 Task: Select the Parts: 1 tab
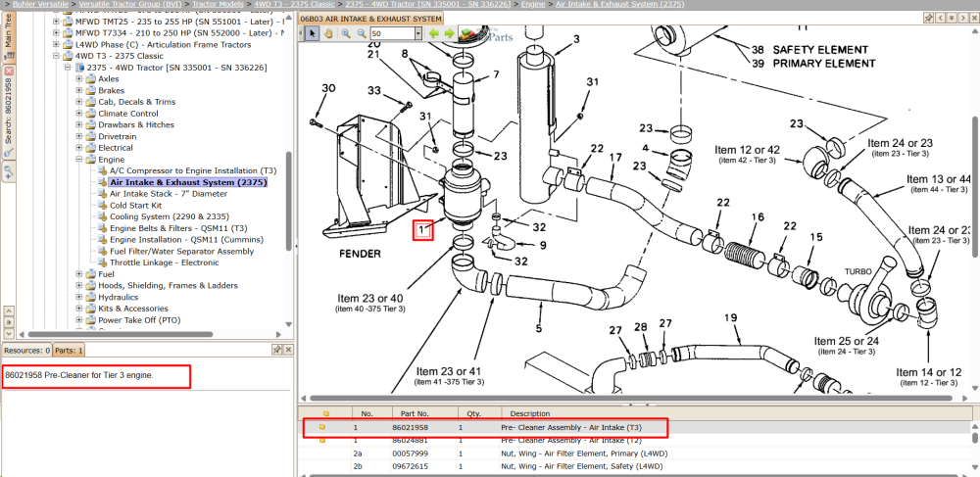click(70, 351)
